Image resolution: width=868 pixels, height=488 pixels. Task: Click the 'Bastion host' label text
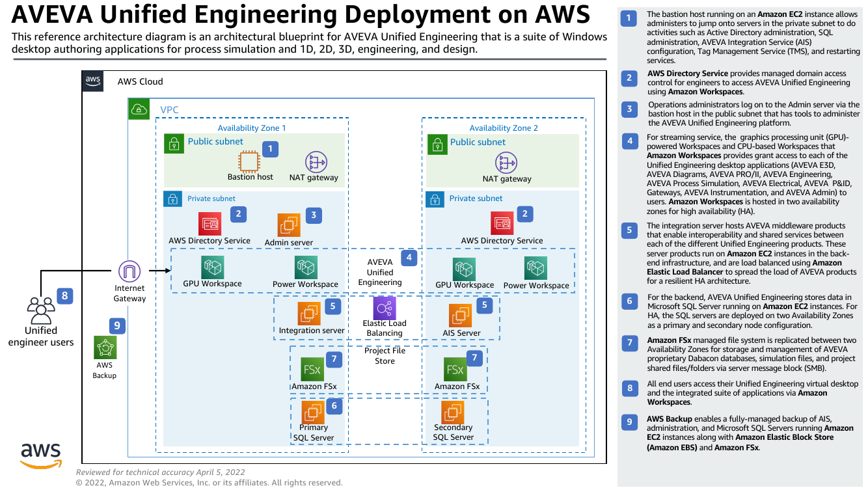[251, 177]
